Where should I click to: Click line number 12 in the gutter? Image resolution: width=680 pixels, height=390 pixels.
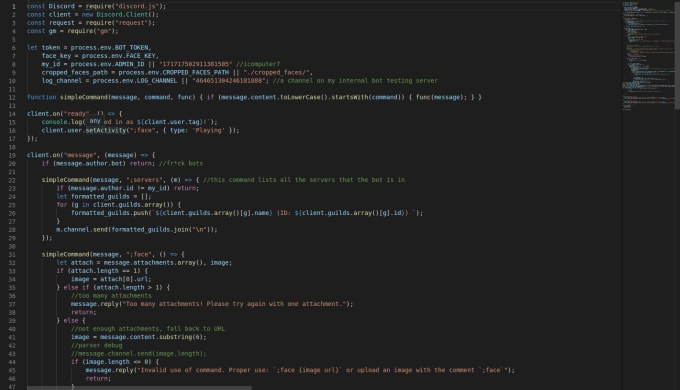point(12,97)
